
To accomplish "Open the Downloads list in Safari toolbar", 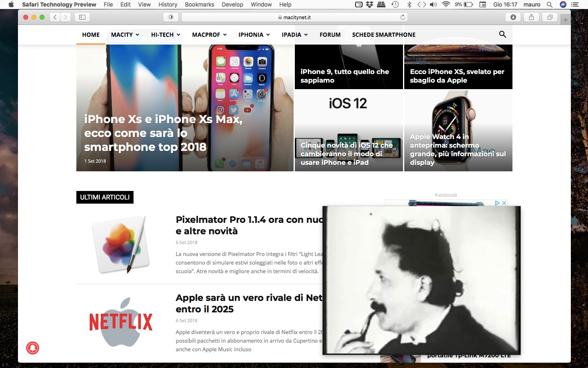I will point(513,17).
